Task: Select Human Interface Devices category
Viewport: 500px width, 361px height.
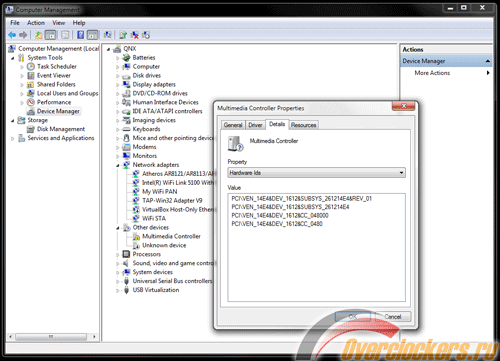Action: coord(165,102)
